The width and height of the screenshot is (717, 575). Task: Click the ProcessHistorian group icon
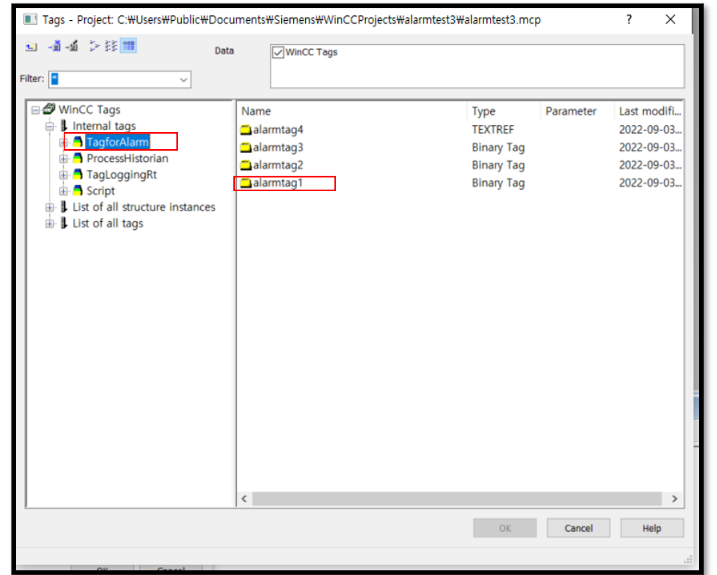point(78,158)
